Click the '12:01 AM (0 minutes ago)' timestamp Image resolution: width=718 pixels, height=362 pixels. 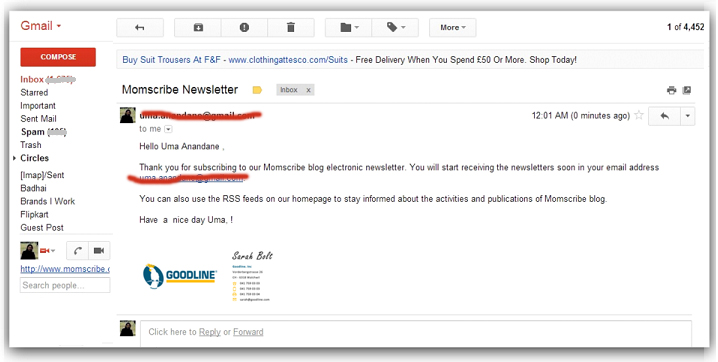tap(581, 116)
